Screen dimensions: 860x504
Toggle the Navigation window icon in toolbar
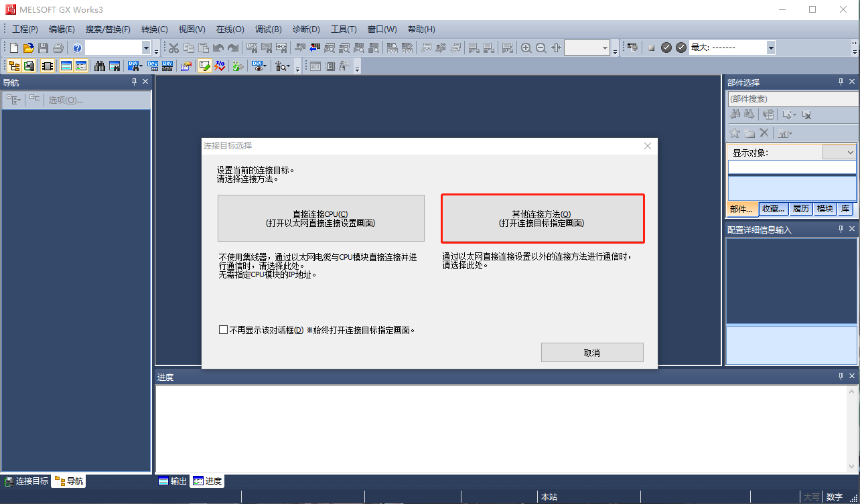(13, 66)
